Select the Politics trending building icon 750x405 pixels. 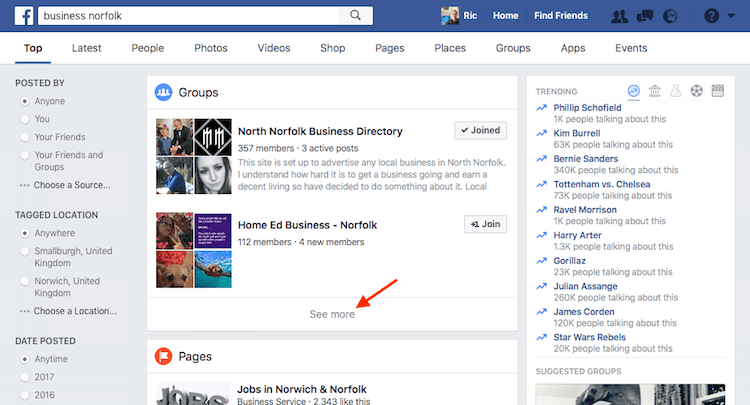click(654, 90)
